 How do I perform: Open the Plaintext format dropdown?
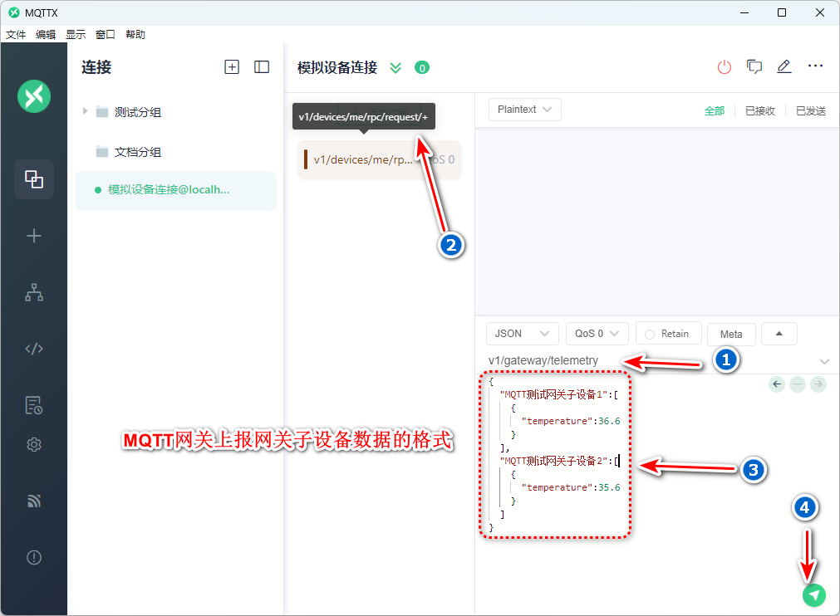[524, 110]
